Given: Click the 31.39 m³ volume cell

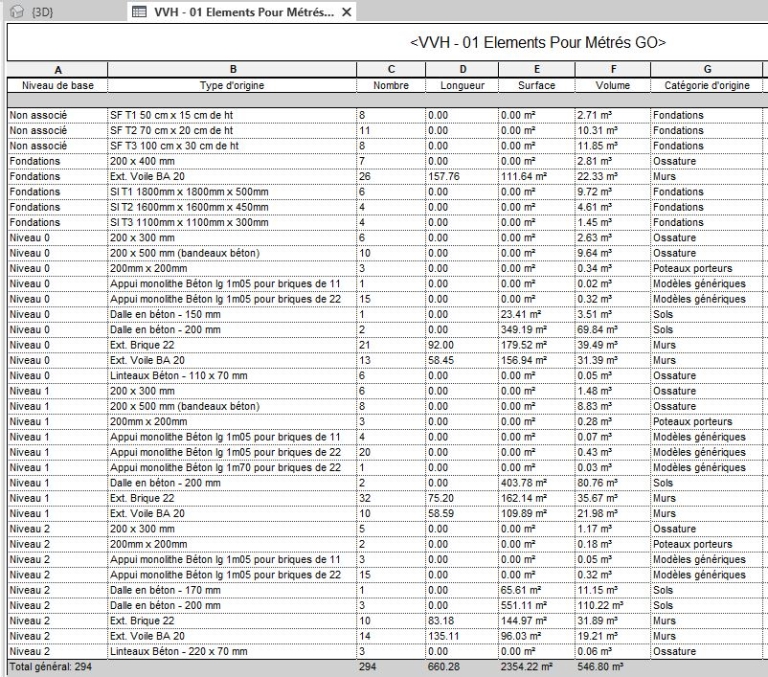Looking at the screenshot, I should coord(613,360).
